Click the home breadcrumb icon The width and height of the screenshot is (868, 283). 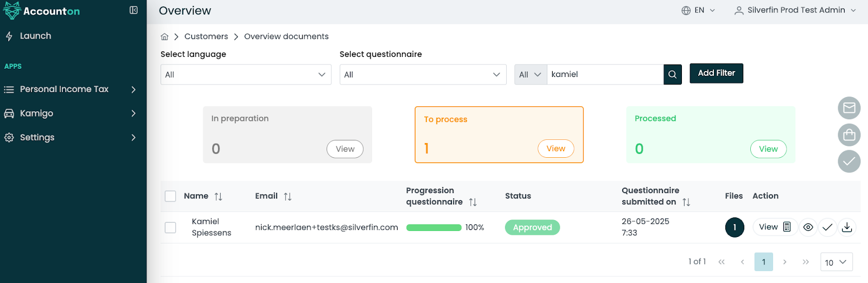(164, 37)
